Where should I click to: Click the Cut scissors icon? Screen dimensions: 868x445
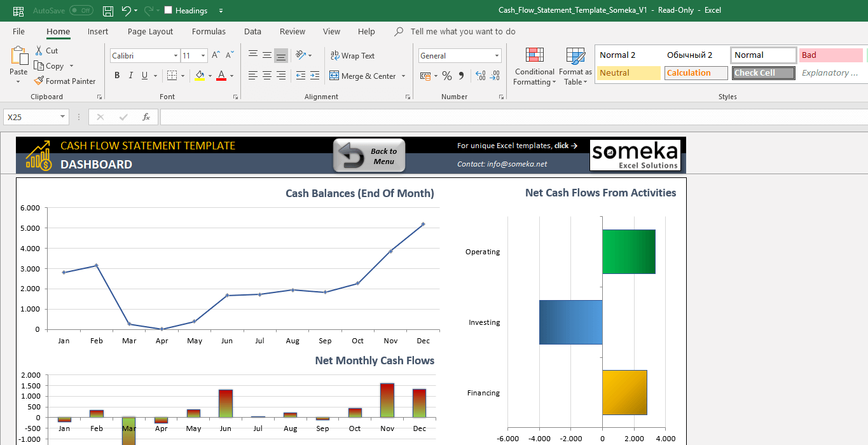[x=39, y=50]
